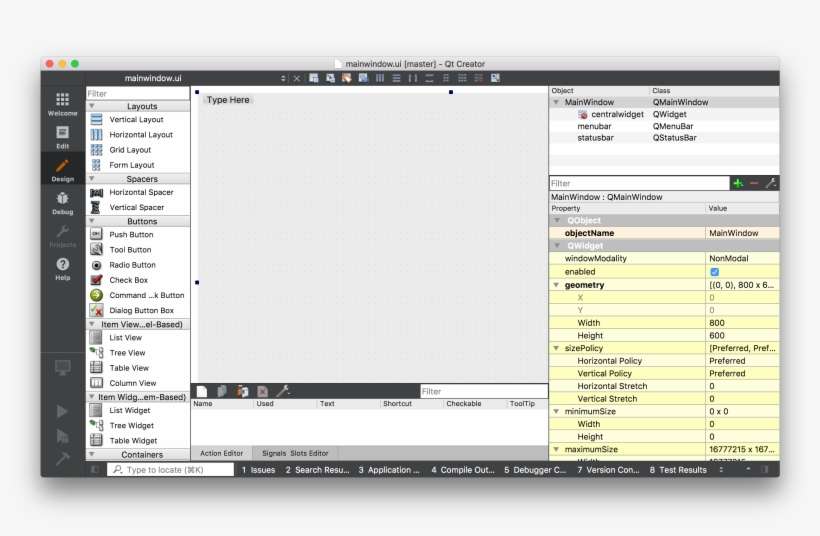Close the mainwindow.ui document with X
The height and width of the screenshot is (536, 820).
[297, 78]
